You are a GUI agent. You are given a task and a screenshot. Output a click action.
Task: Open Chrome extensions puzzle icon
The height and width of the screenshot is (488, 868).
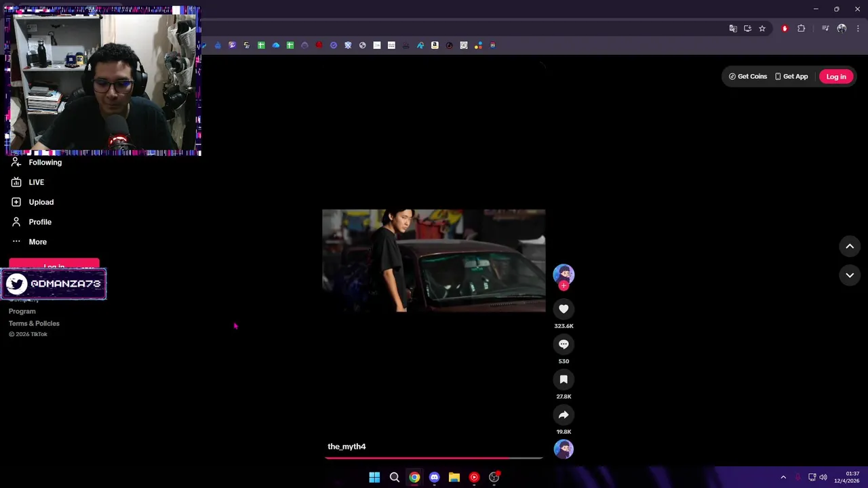[802, 28]
